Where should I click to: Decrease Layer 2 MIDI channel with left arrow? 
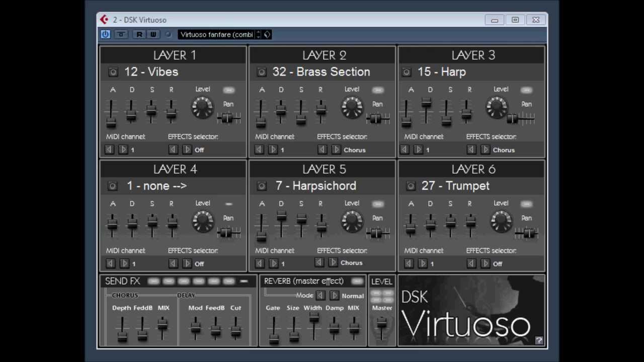[x=259, y=149]
